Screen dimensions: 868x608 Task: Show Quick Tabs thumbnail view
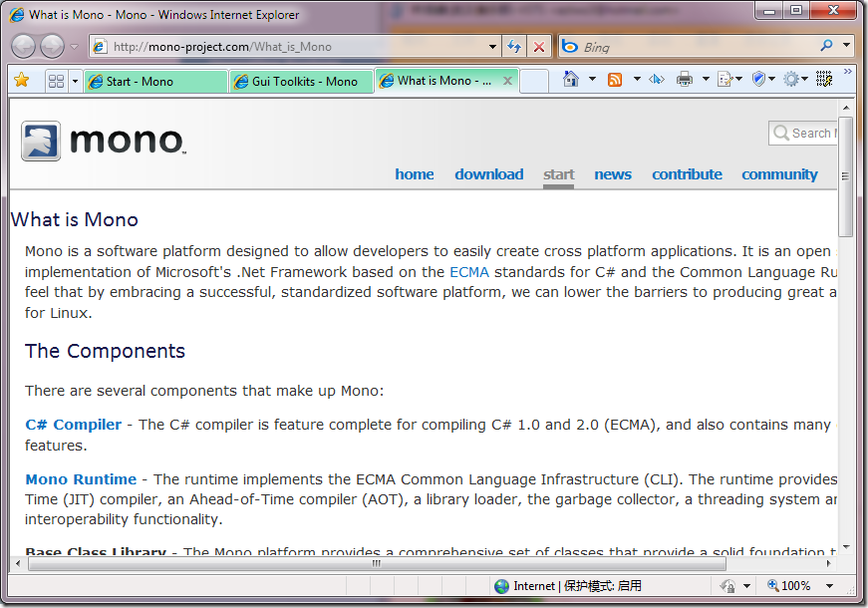(57, 82)
